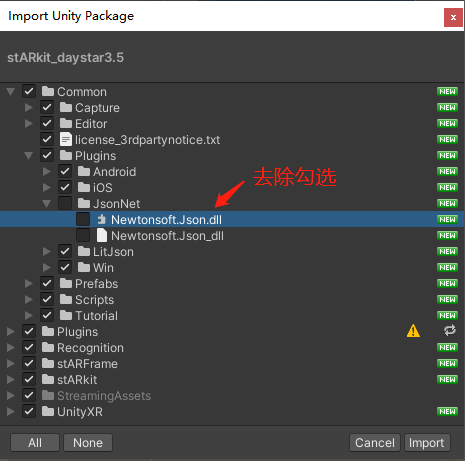Select the Recognition tree item
The image size is (465, 461).
pos(90,348)
